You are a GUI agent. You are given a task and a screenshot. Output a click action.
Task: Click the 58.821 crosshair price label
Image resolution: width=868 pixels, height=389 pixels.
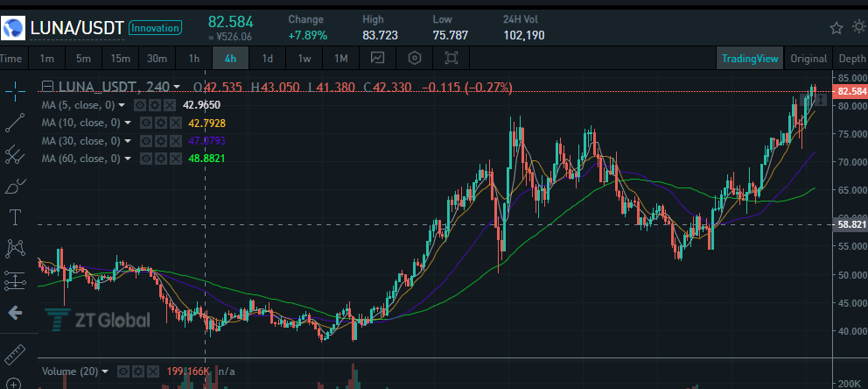point(850,224)
